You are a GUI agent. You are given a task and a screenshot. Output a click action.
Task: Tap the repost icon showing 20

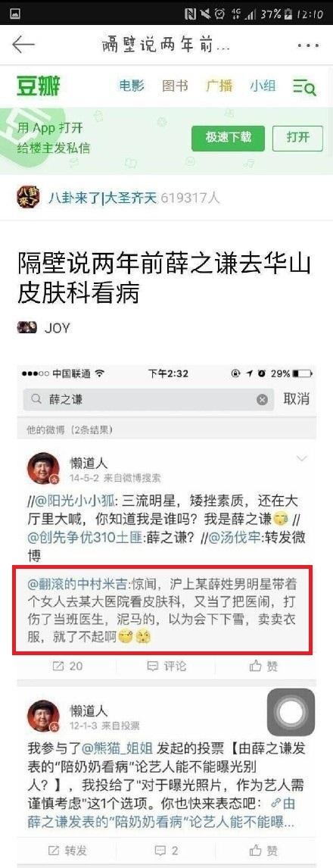[67, 666]
